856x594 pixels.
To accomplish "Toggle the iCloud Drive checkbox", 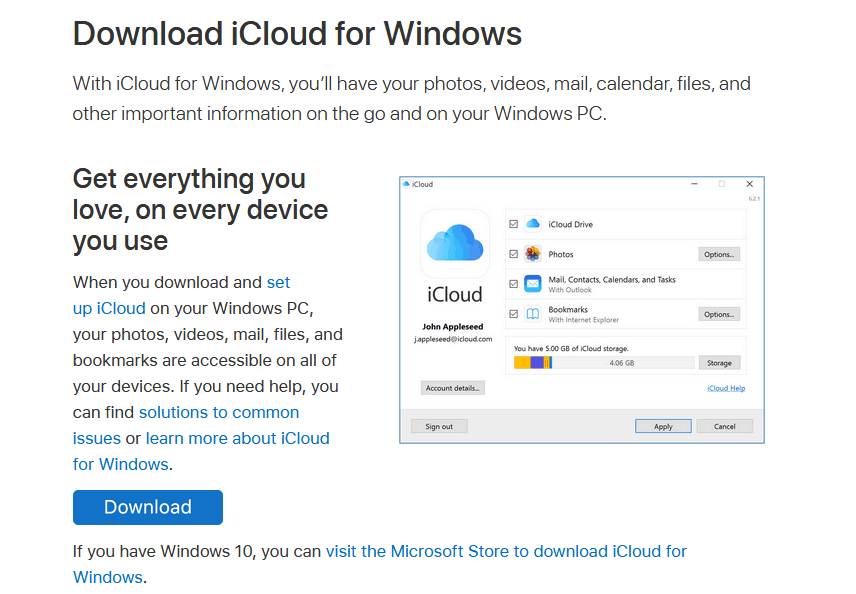I will click(x=514, y=224).
